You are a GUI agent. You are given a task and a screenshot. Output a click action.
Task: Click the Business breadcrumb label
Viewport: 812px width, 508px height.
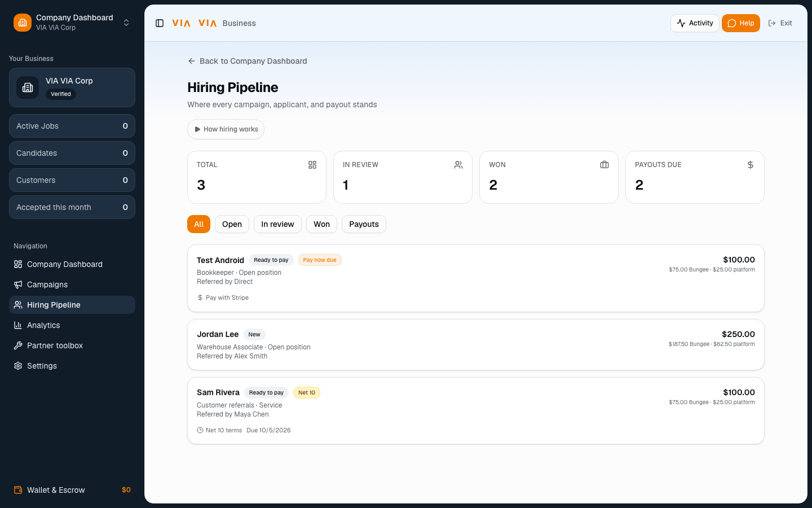(x=239, y=23)
